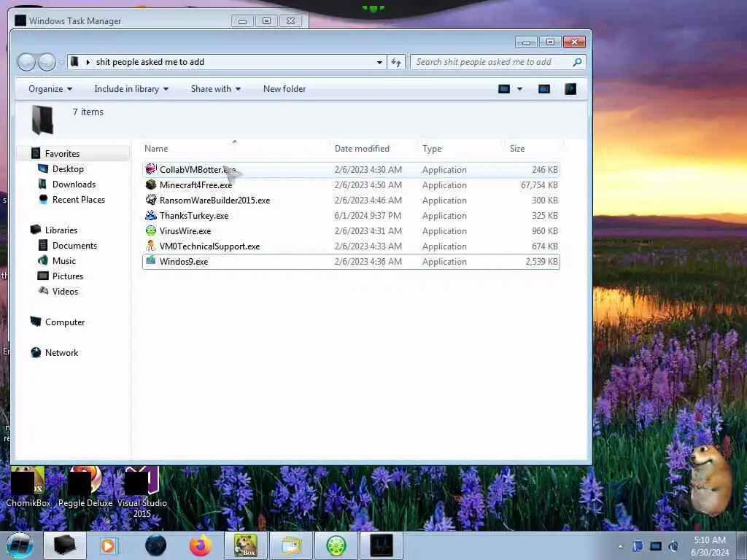Screen dimensions: 747x560
Task: Select the VirusWire.exe file icon
Action: pos(150,231)
